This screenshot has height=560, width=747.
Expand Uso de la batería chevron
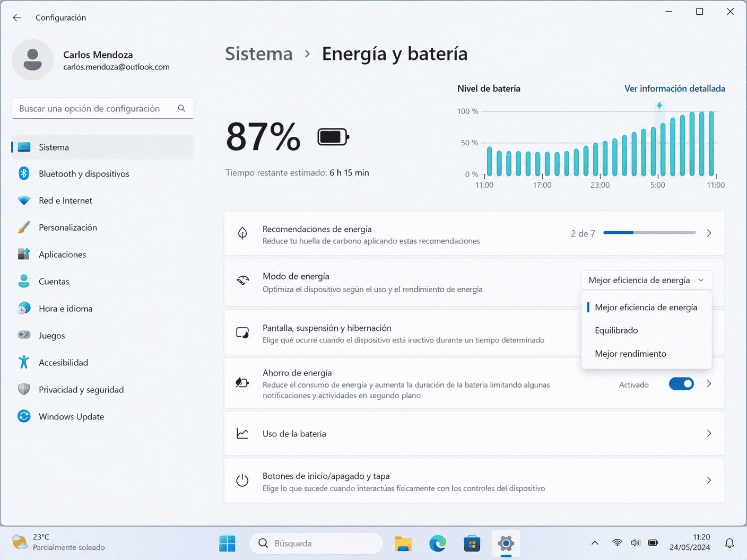tap(709, 433)
